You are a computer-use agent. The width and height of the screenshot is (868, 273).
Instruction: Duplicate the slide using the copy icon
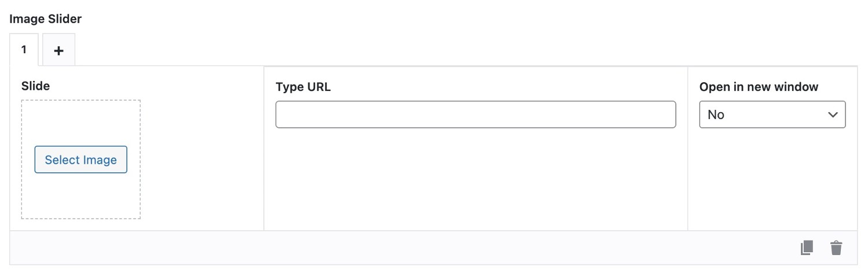tap(807, 248)
